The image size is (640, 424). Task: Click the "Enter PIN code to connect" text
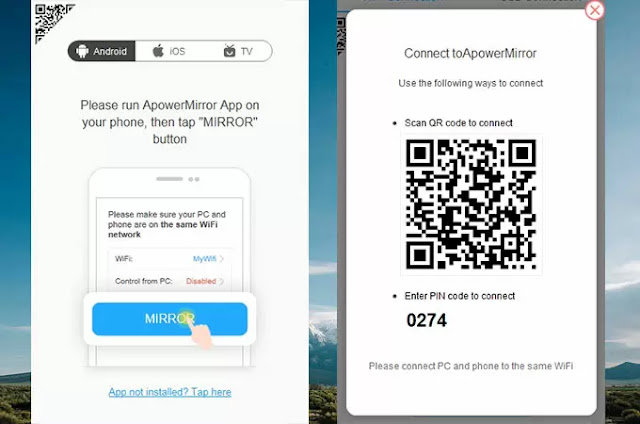[460, 296]
